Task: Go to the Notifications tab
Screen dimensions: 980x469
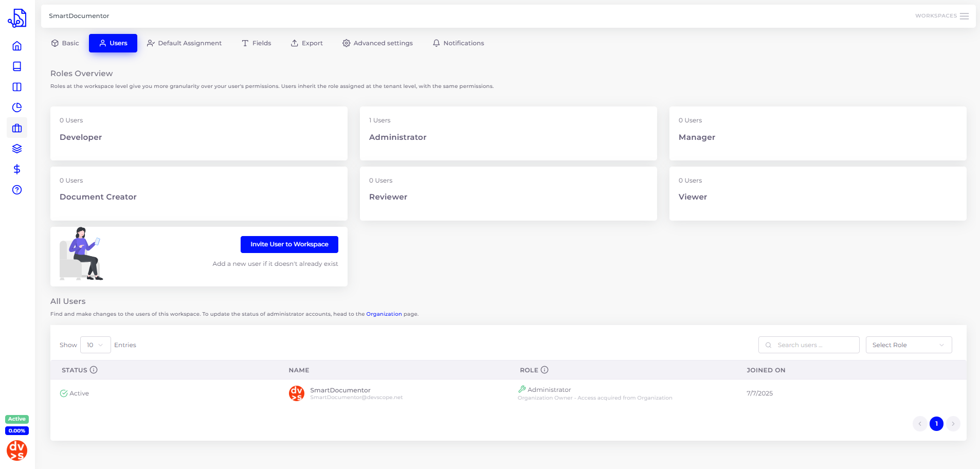Action: 458,43
